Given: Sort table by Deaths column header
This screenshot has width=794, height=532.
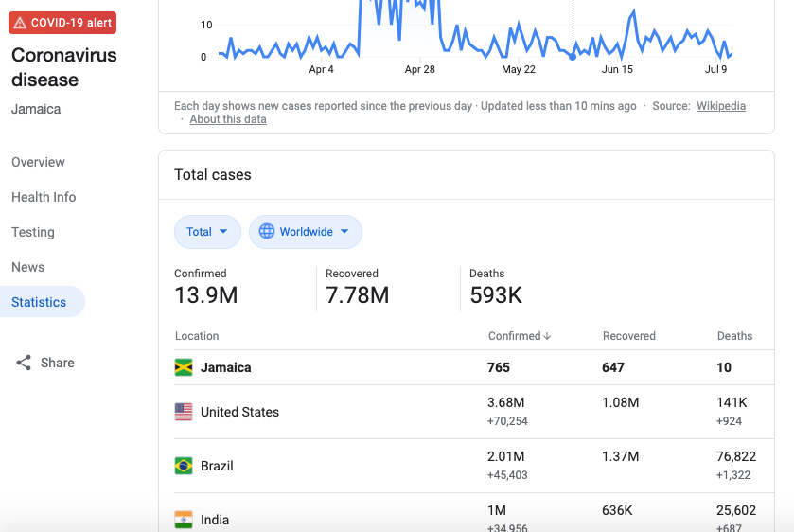Looking at the screenshot, I should (734, 336).
